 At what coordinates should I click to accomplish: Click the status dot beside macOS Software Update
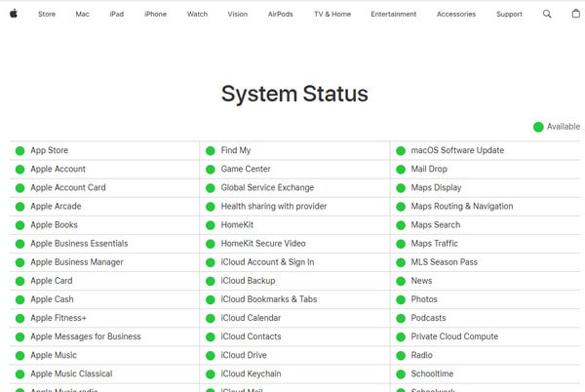[401, 151]
